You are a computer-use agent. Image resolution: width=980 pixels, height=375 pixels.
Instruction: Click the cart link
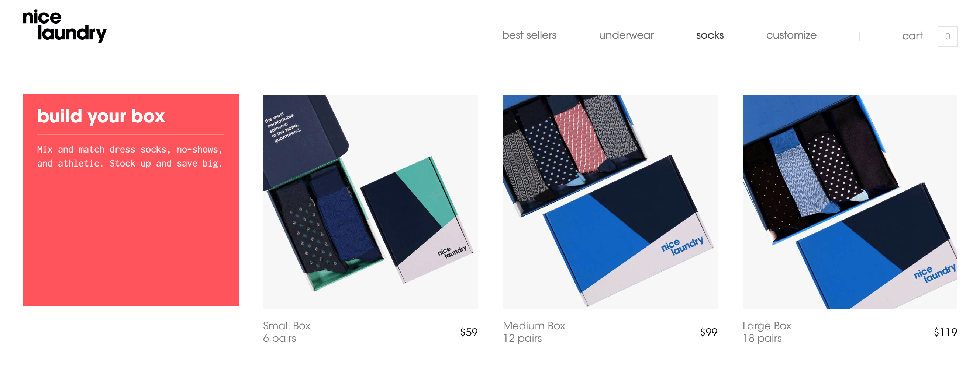pos(912,36)
